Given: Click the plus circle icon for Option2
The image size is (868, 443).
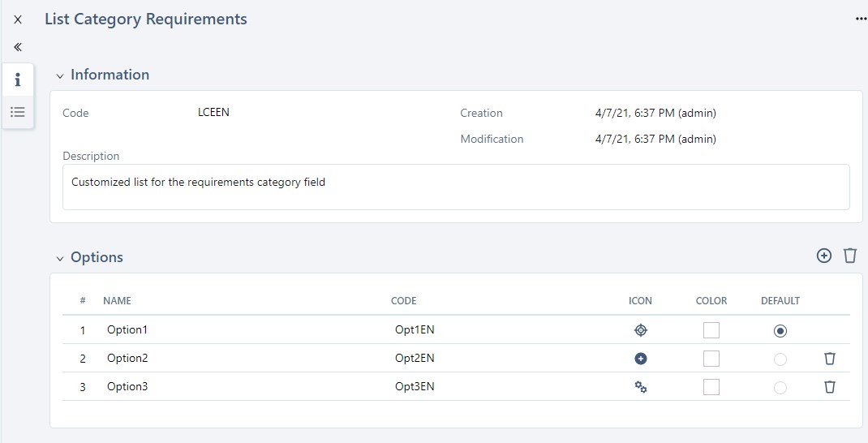Looking at the screenshot, I should (x=640, y=359).
